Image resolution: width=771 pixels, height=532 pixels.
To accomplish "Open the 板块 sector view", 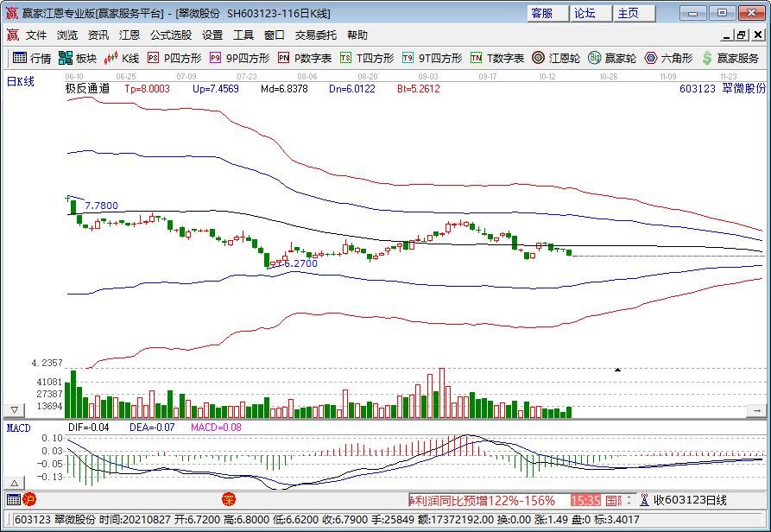I will (x=78, y=58).
